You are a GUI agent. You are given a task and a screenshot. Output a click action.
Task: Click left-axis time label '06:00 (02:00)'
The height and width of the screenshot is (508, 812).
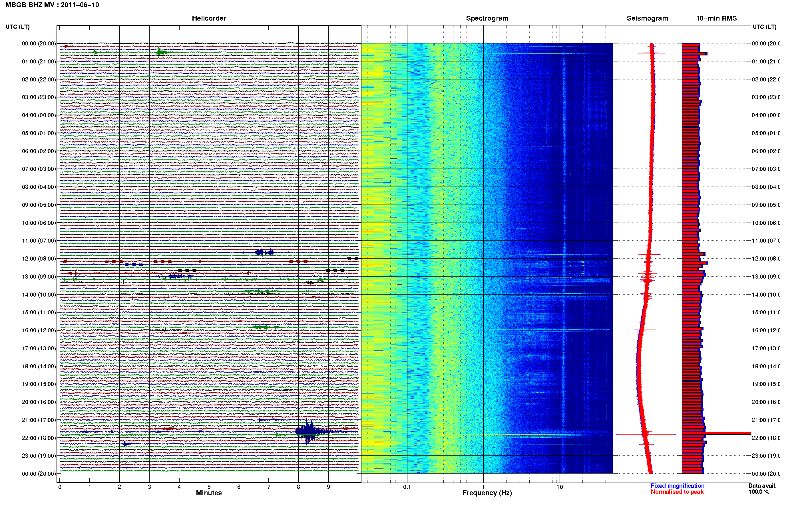[39, 151]
